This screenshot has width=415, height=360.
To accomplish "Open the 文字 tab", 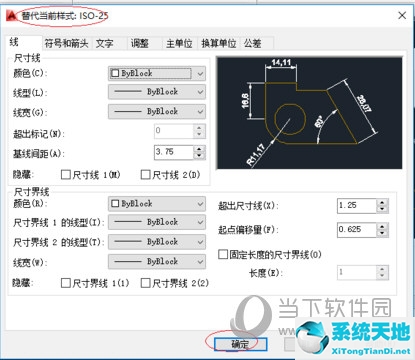I will (105, 43).
